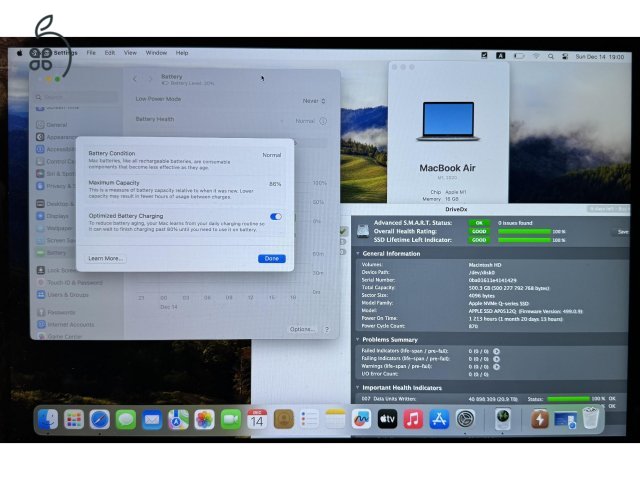Click System Settings gear in the Dock
640x480 pixels.
465,419
